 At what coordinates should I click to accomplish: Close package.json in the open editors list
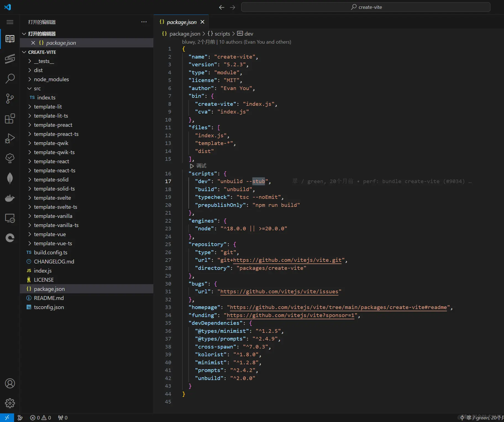[33, 43]
